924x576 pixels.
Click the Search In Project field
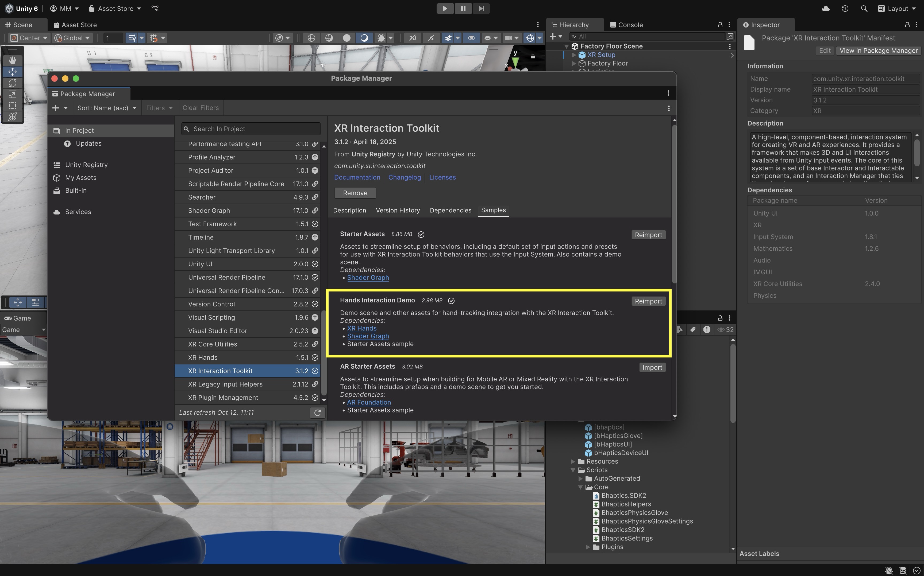click(x=252, y=129)
